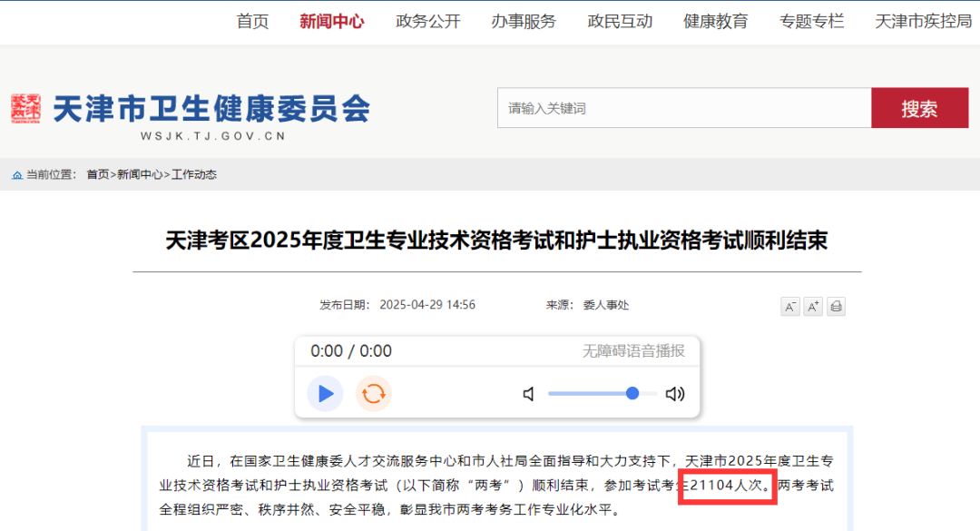The image size is (980, 531).
Task: Decrease font size with A- icon
Action: [790, 306]
